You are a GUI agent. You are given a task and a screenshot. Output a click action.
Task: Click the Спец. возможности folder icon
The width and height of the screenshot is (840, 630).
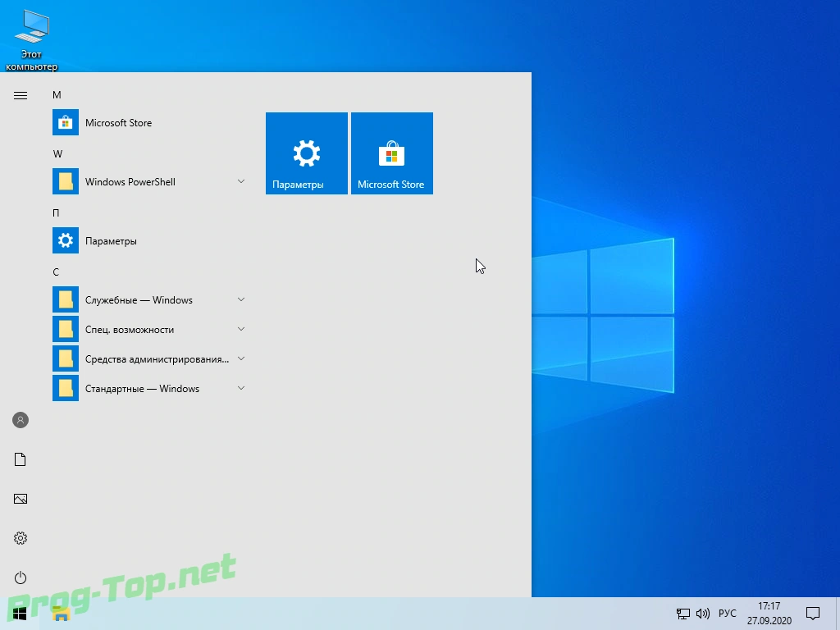point(66,329)
